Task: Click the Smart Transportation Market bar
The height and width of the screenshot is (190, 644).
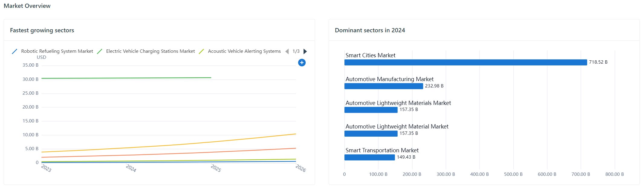Action: point(369,157)
